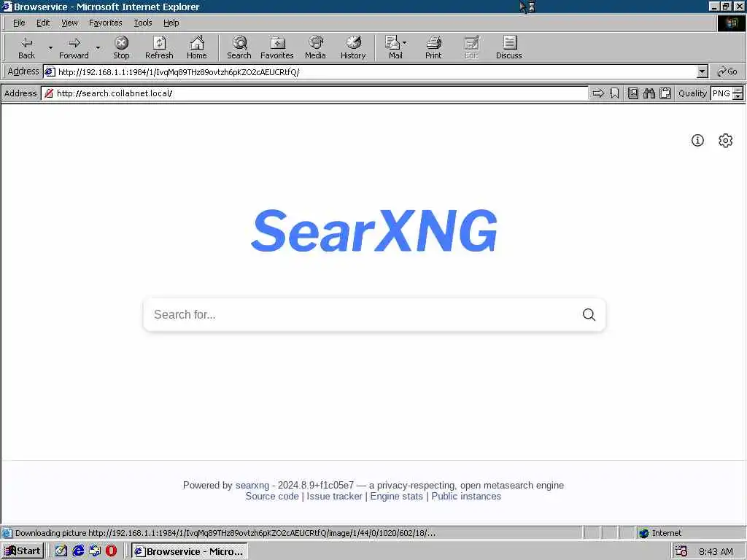Increase Quality with up stepper arrow

(738, 90)
